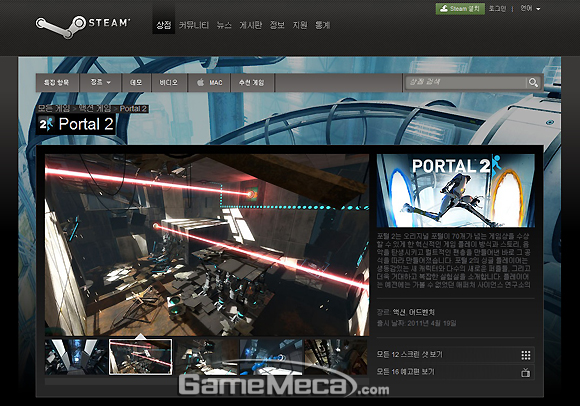Click the TV icon for trailers
This screenshot has width=580, height=406.
tap(526, 372)
